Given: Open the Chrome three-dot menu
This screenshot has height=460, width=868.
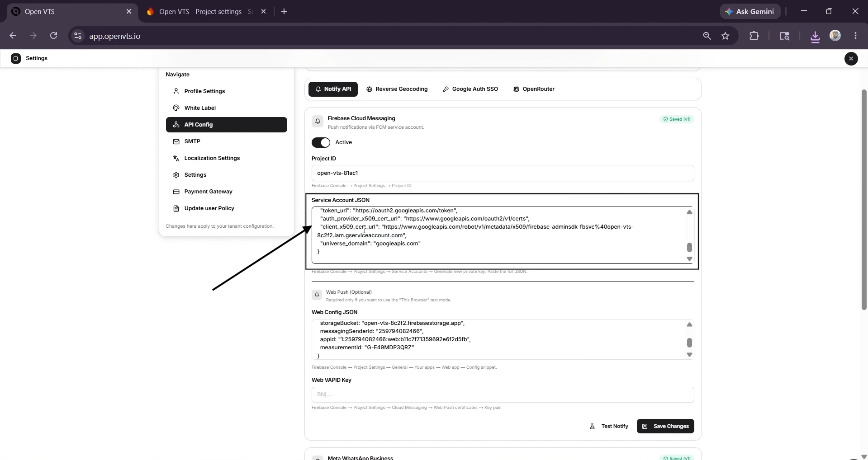Looking at the screenshot, I should tap(855, 36).
